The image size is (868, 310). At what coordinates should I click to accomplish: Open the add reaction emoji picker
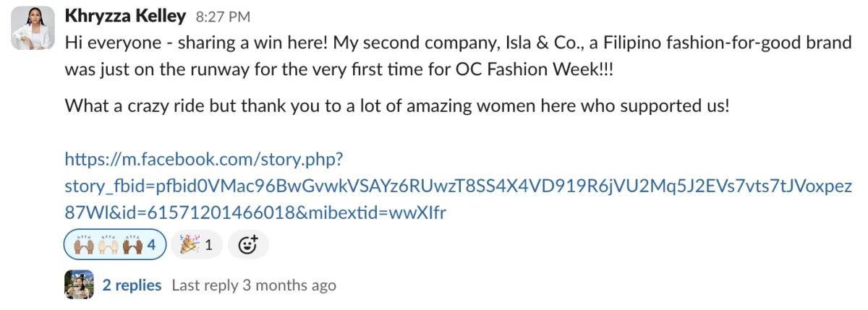coord(248,245)
